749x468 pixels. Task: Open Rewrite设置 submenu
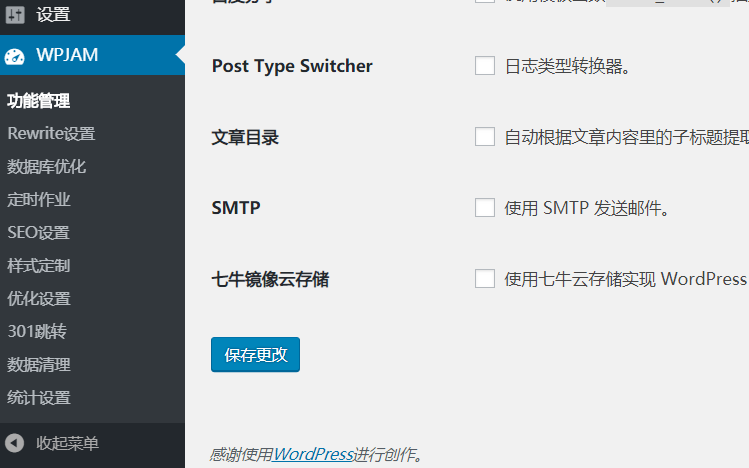52,134
